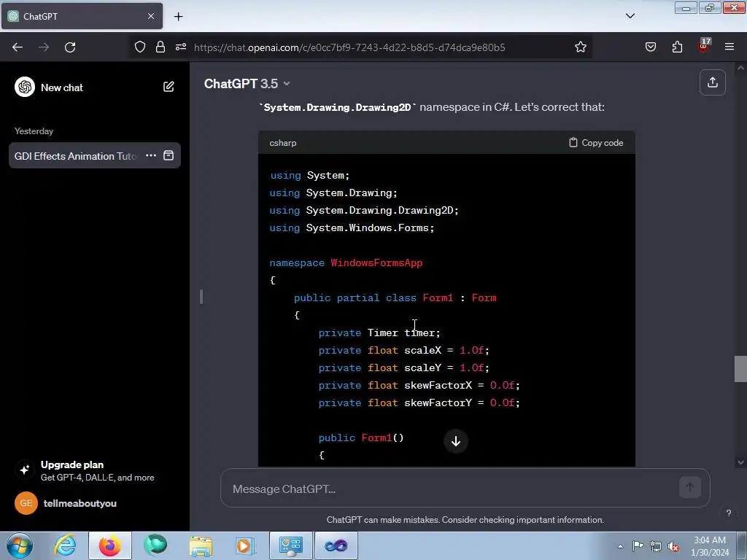The image size is (747, 560).
Task: Open the Windows Start menu
Action: [20, 545]
